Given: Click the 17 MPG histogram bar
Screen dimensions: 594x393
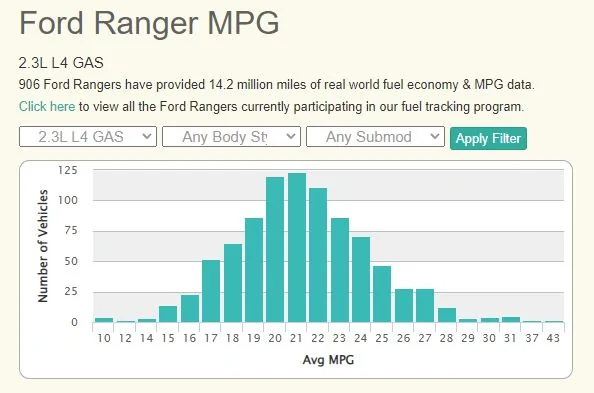Looking at the screenshot, I should click(x=211, y=291).
